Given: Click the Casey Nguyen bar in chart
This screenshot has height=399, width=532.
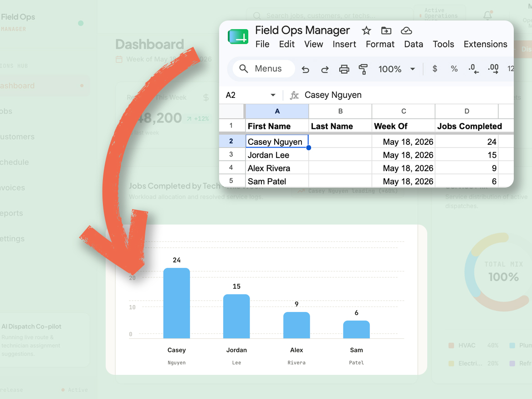Looking at the screenshot, I should (x=176, y=303).
